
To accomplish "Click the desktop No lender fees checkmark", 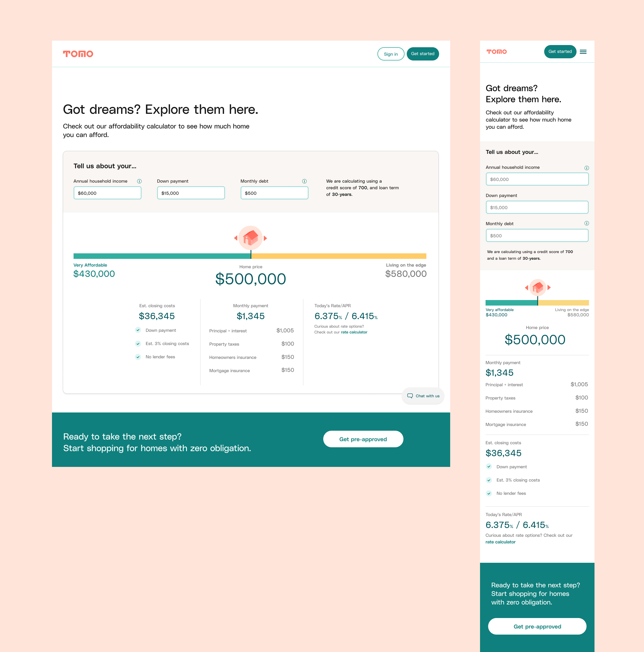I will click(138, 357).
